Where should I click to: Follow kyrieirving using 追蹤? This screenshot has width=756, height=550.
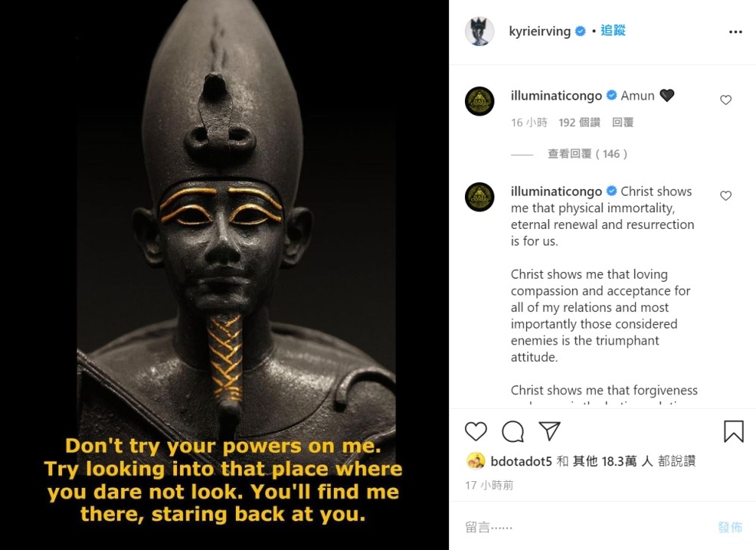point(613,31)
